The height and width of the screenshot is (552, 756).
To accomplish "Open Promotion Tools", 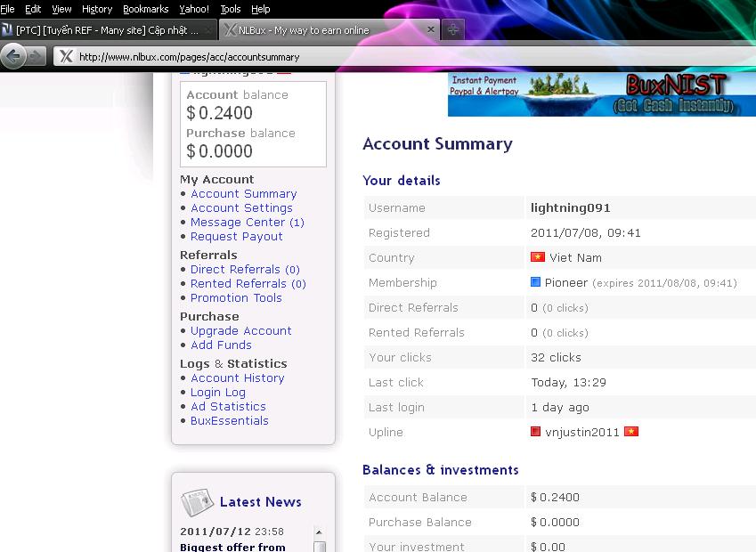I will [236, 298].
